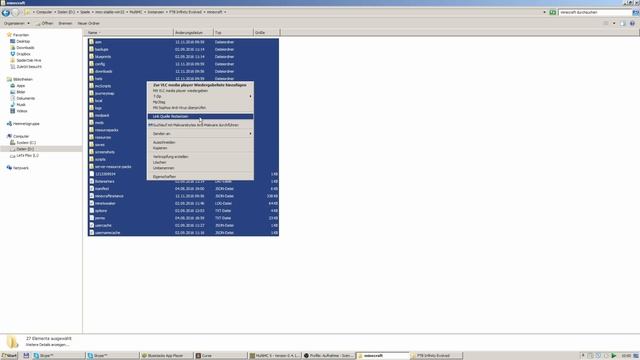Click the green play icon in system tray
640x360 pixels.
[613, 356]
